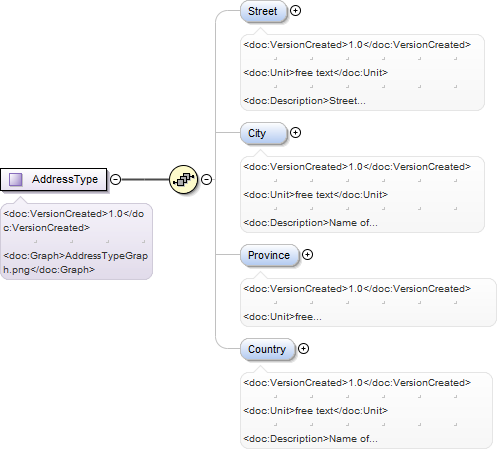Collapse the AddressType node minus icon

pos(115,179)
